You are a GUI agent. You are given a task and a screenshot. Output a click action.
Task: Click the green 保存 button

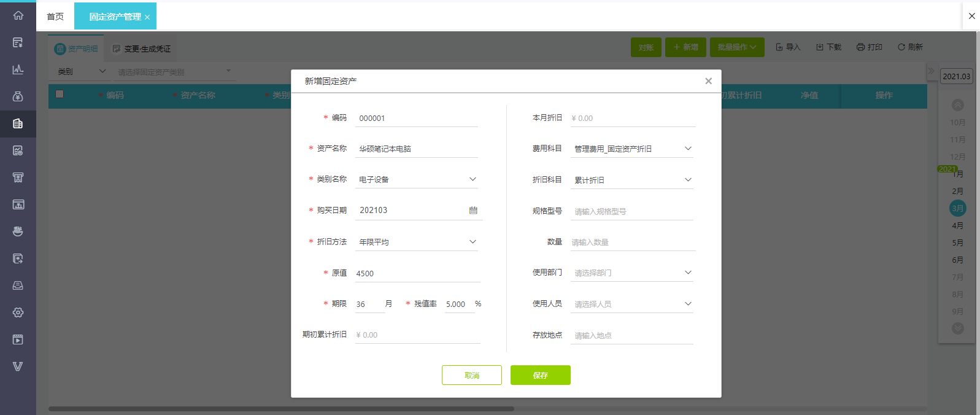click(x=540, y=375)
